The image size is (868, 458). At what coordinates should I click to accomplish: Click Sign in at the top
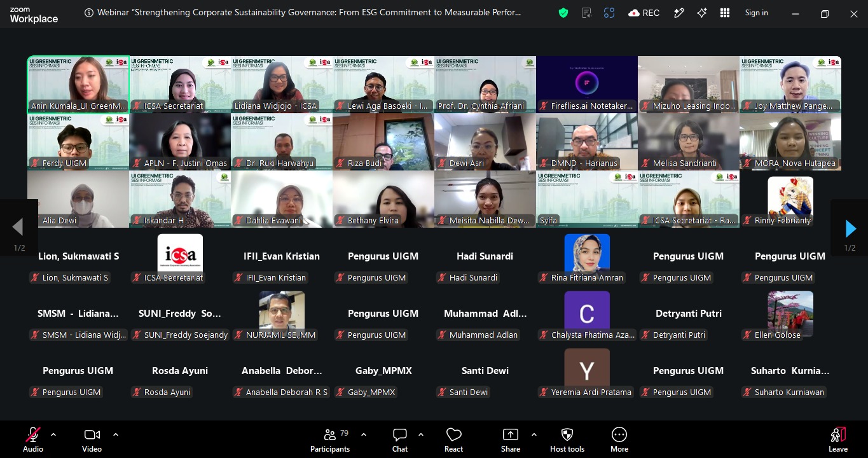[757, 13]
